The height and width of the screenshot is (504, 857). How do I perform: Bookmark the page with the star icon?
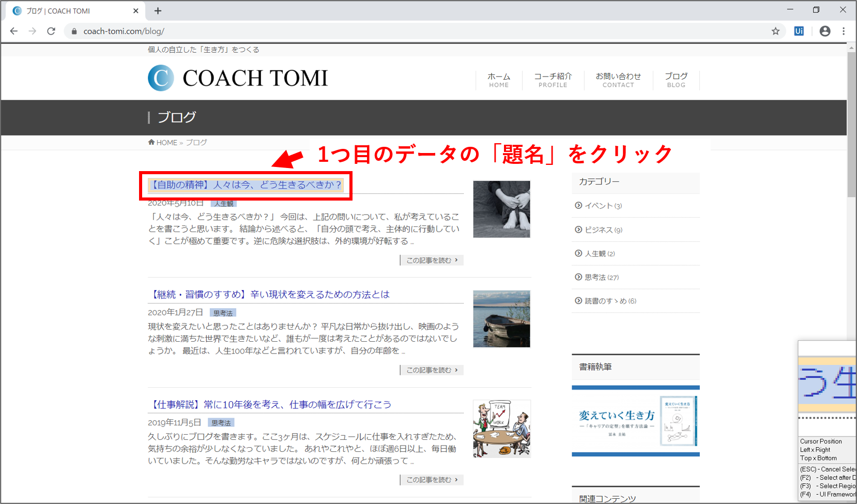(x=775, y=31)
